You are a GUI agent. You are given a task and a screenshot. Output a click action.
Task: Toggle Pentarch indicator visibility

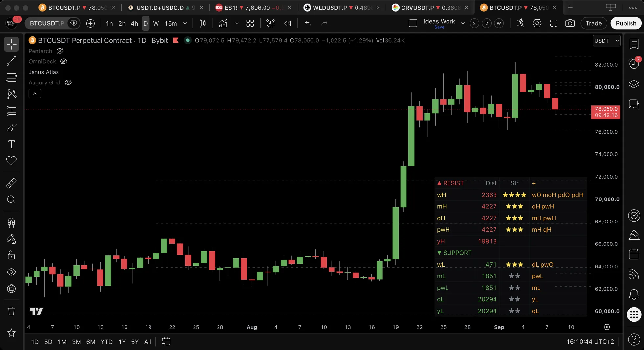click(x=60, y=51)
